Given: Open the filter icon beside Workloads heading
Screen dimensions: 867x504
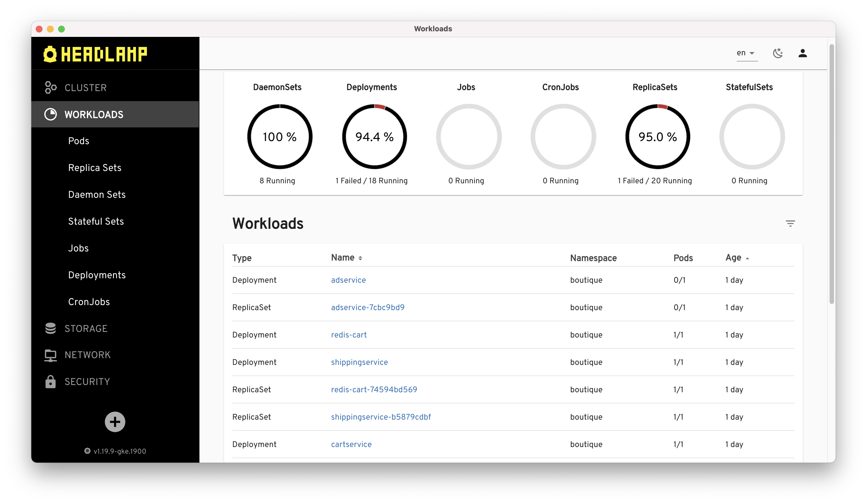Looking at the screenshot, I should pyautogui.click(x=790, y=224).
